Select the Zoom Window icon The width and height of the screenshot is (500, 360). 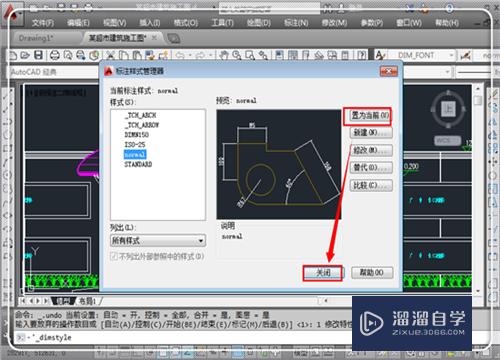pos(250,55)
